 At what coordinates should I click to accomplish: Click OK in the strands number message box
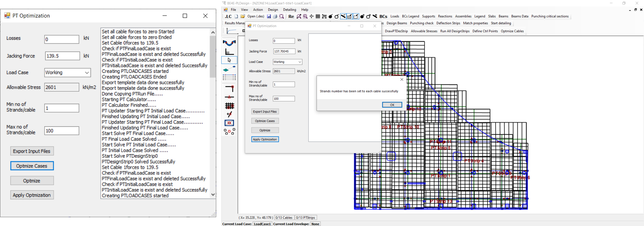[392, 105]
